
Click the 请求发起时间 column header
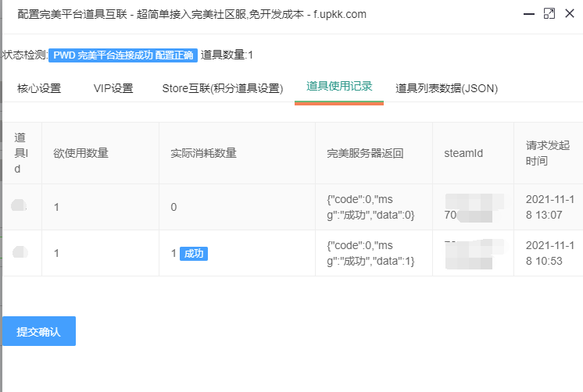coord(547,153)
